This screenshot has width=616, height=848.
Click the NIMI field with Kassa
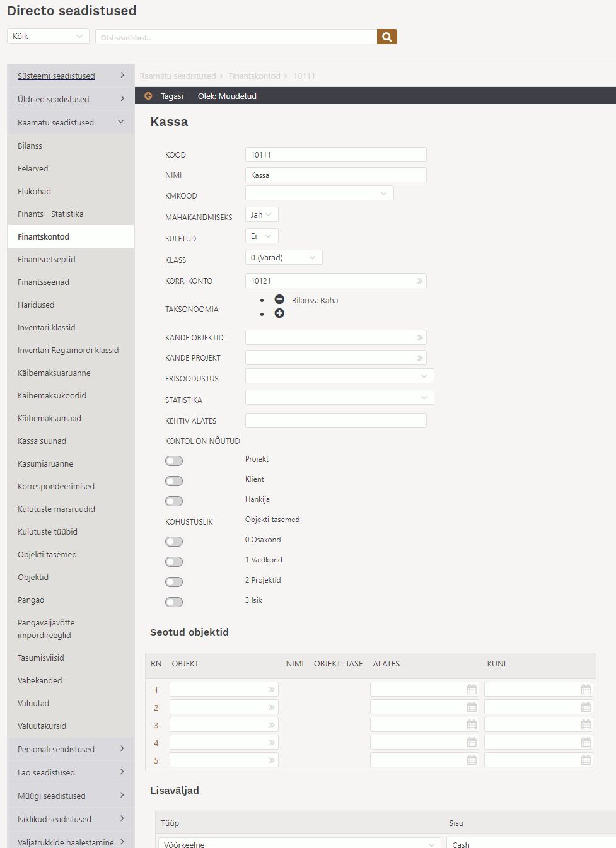tap(336, 175)
